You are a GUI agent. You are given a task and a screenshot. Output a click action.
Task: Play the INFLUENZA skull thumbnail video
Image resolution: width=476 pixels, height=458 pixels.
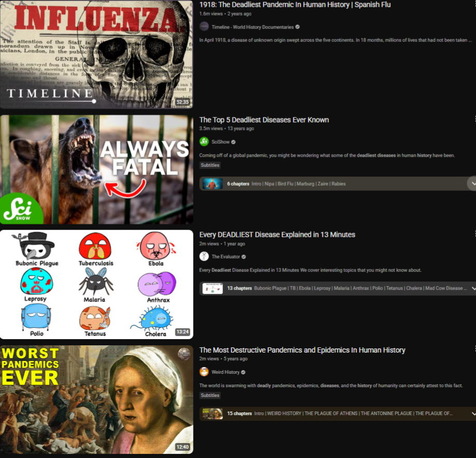96,54
